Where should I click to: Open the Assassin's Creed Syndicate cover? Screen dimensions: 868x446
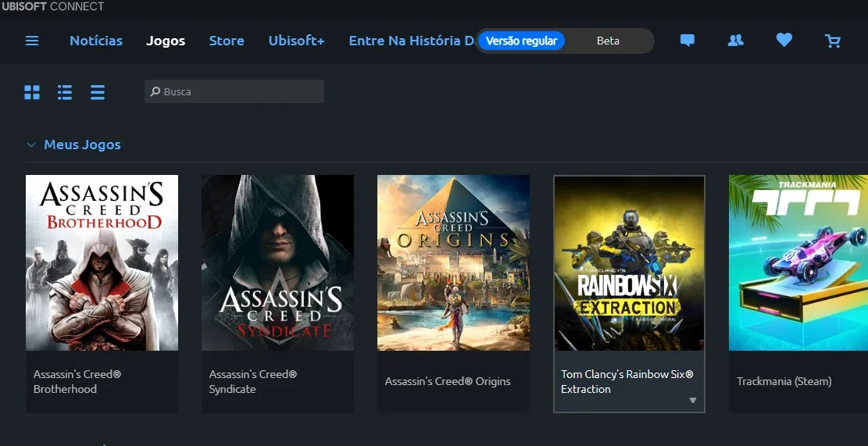coord(277,263)
